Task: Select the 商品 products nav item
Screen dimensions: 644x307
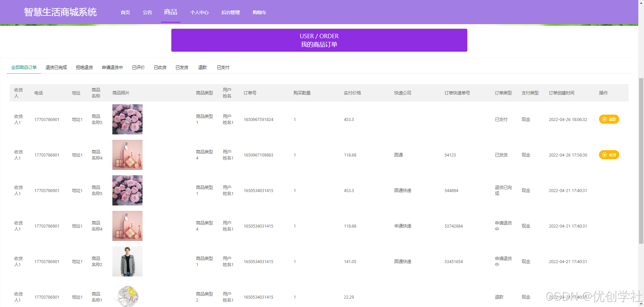Action: pyautogui.click(x=170, y=12)
